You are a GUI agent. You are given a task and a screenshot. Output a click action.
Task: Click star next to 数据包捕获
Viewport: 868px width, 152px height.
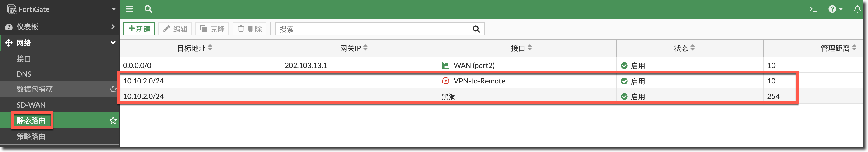(113, 89)
